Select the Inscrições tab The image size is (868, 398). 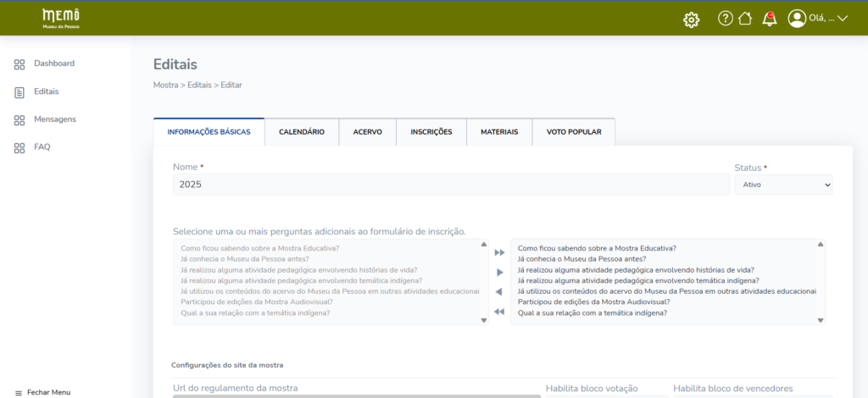pyautogui.click(x=431, y=132)
